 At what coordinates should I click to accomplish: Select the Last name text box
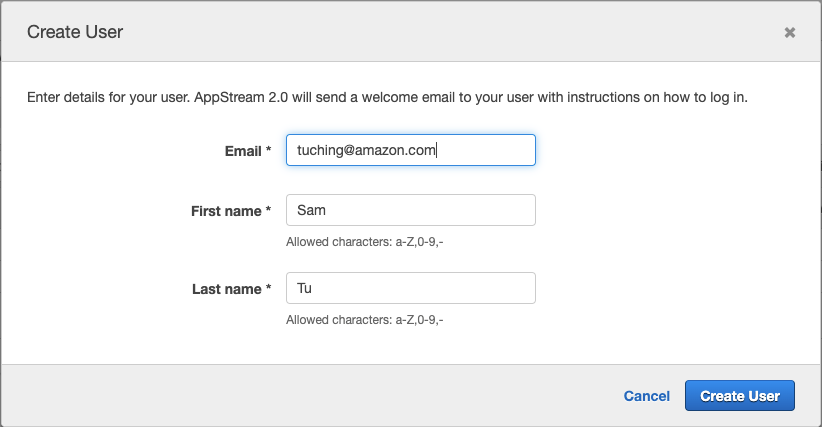pos(410,288)
